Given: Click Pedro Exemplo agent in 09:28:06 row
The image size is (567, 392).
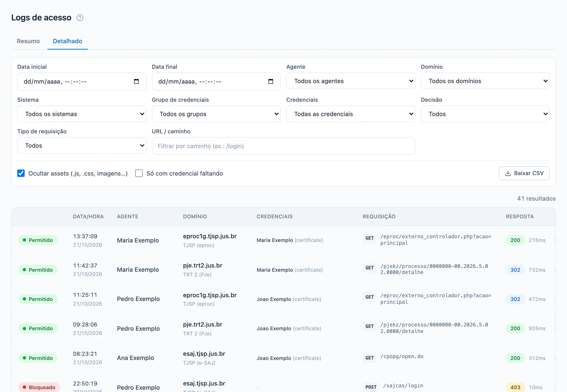Looking at the screenshot, I should click(x=138, y=329).
